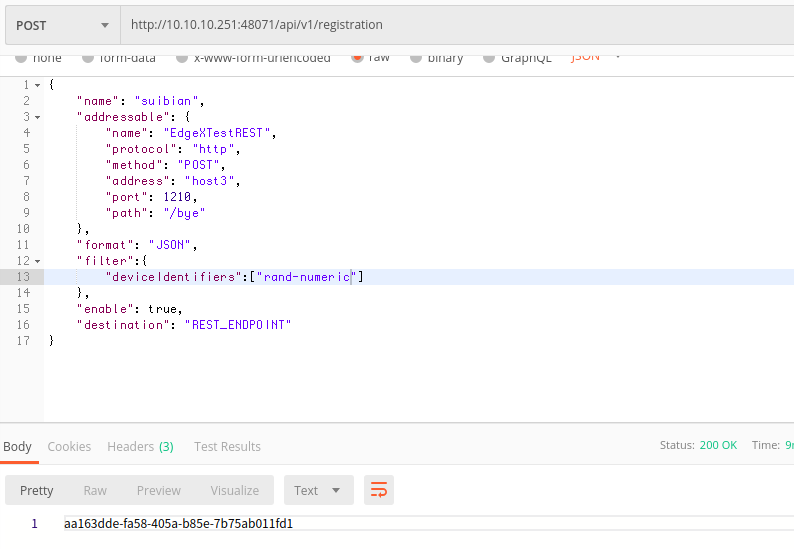The height and width of the screenshot is (549, 794).
Task: Switch to the response Cookies tab
Action: (69, 446)
